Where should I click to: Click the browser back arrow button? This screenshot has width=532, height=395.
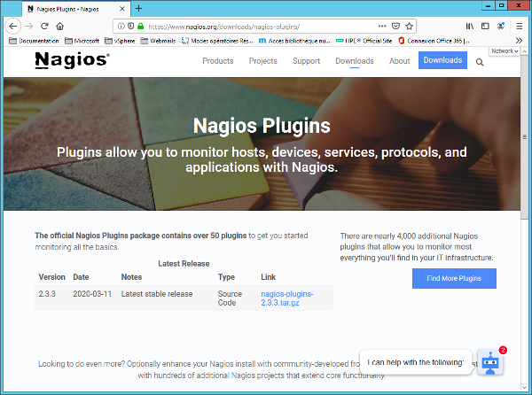13,27
